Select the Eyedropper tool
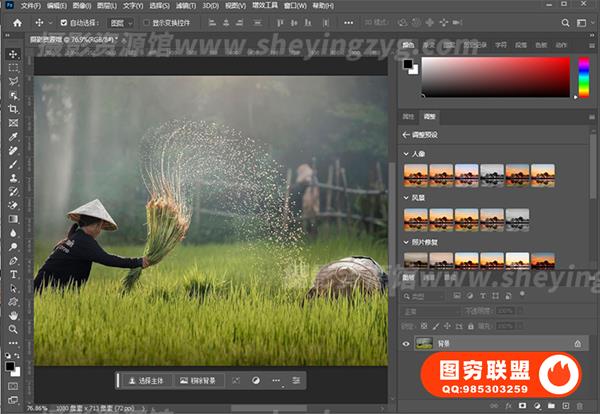This screenshot has width=600, height=414. tap(13, 136)
